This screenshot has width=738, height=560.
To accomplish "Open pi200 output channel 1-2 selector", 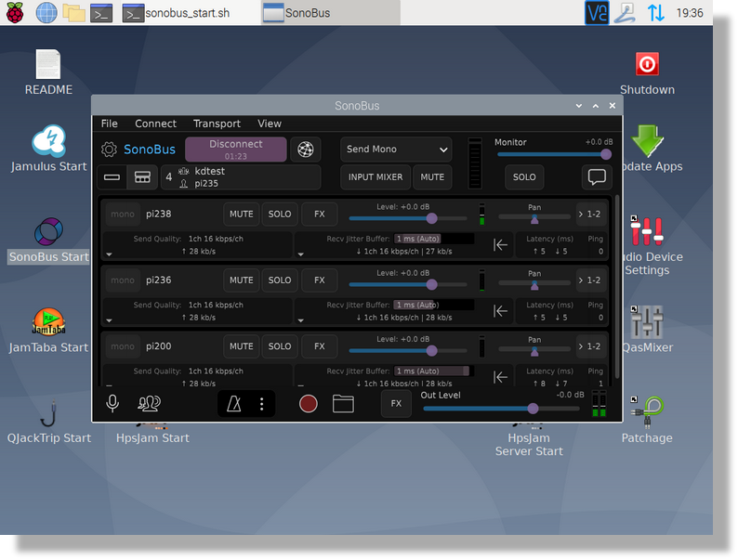I will pos(591,346).
